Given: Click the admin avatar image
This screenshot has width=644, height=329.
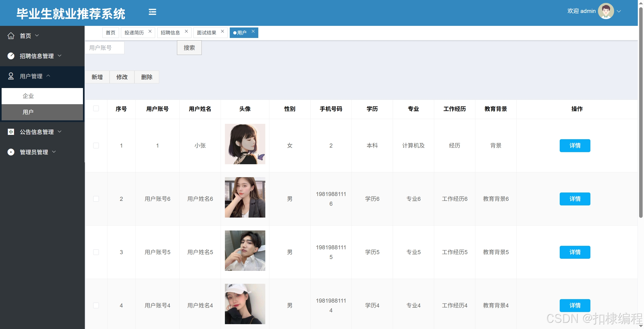Looking at the screenshot, I should coord(606,11).
